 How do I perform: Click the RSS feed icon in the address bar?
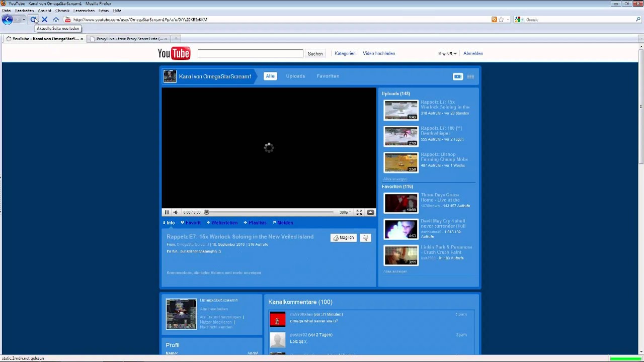[494, 20]
